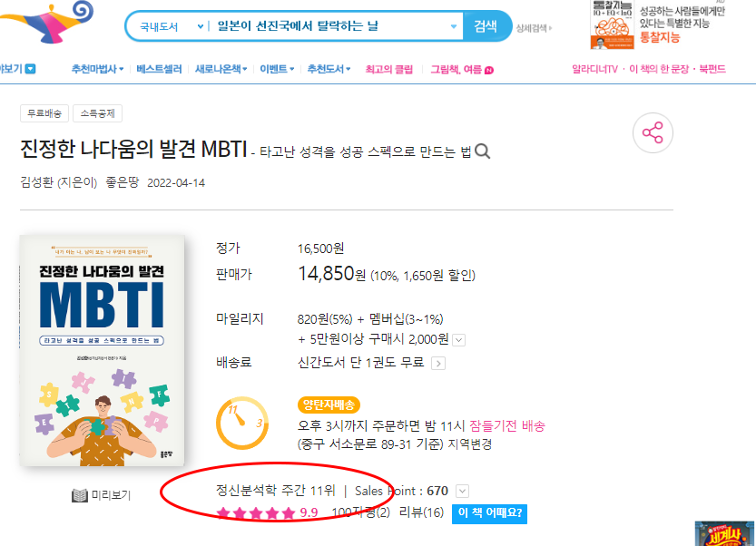This screenshot has width=756, height=546.
Task: Click the 이 책 어때요? button
Action: point(489,513)
